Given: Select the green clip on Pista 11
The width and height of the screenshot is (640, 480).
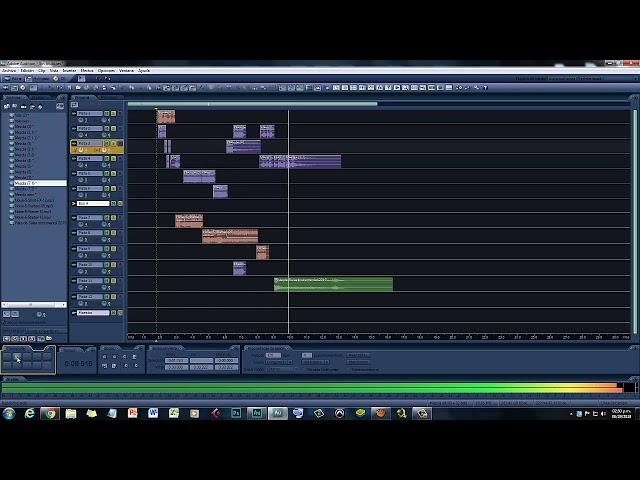Looking at the screenshot, I should [x=333, y=284].
